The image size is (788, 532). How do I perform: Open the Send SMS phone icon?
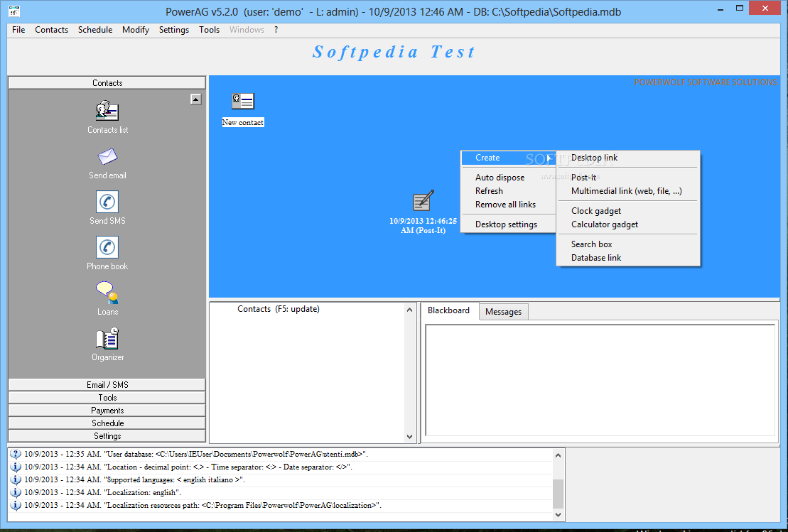point(107,202)
